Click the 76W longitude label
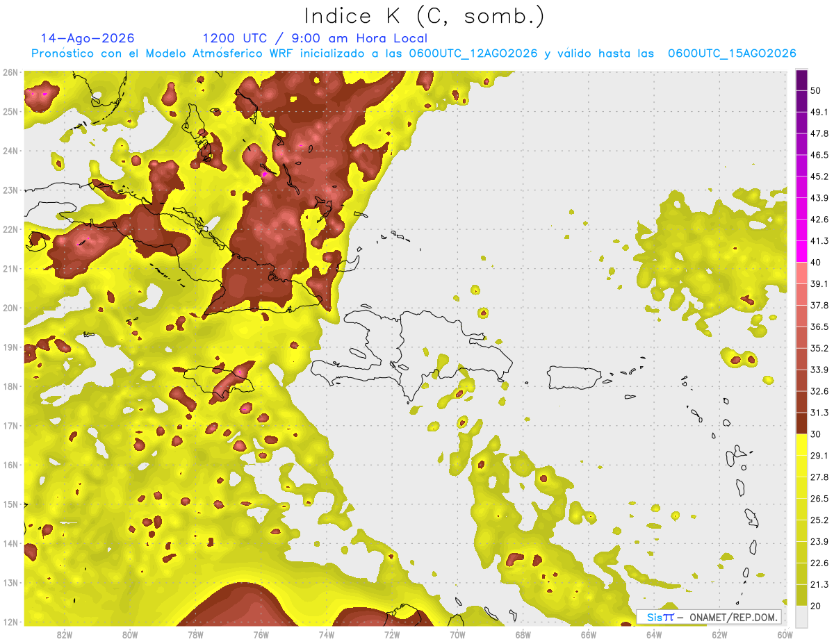 click(x=261, y=634)
